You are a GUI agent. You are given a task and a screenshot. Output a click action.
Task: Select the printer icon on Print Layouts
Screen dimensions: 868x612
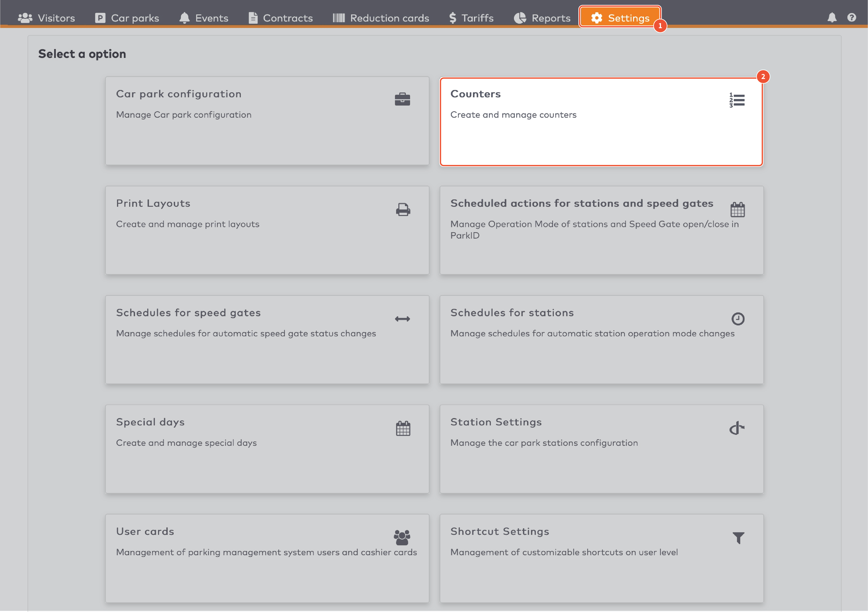coord(402,209)
